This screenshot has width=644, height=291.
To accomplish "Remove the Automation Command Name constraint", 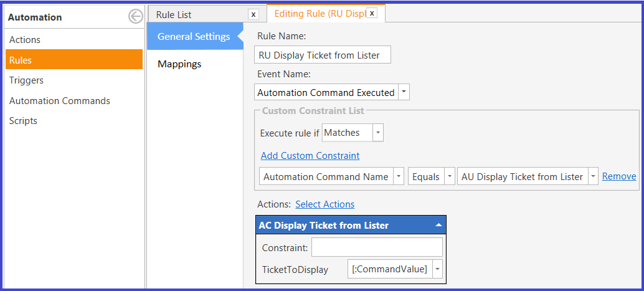I will [618, 176].
